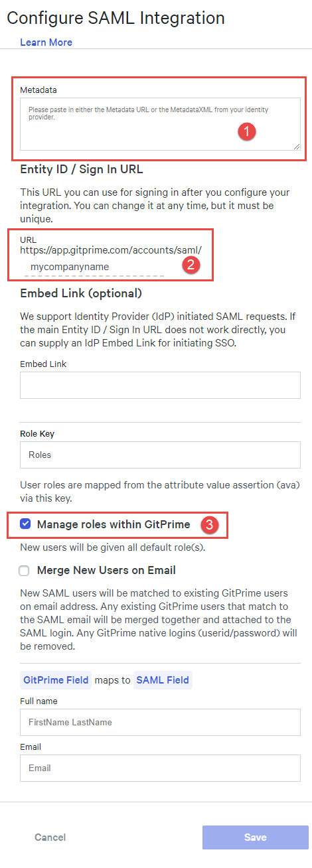Focus the mycompanyname URL field
The width and height of the screenshot is (312, 868).
click(93, 267)
